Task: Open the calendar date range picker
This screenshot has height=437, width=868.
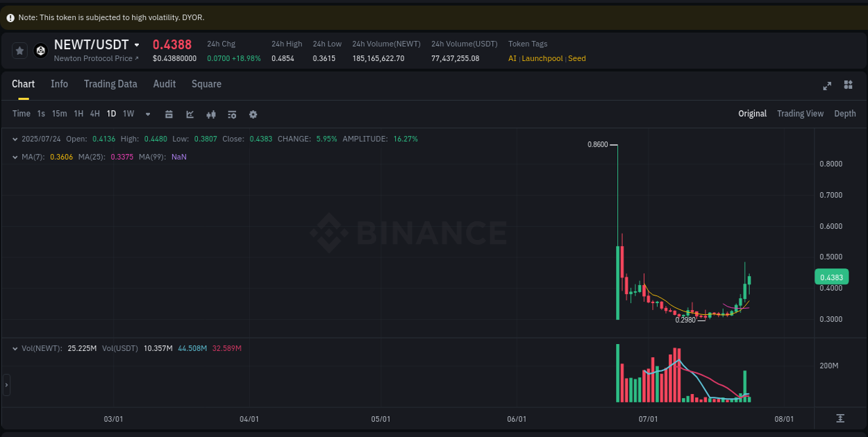Action: pos(169,114)
